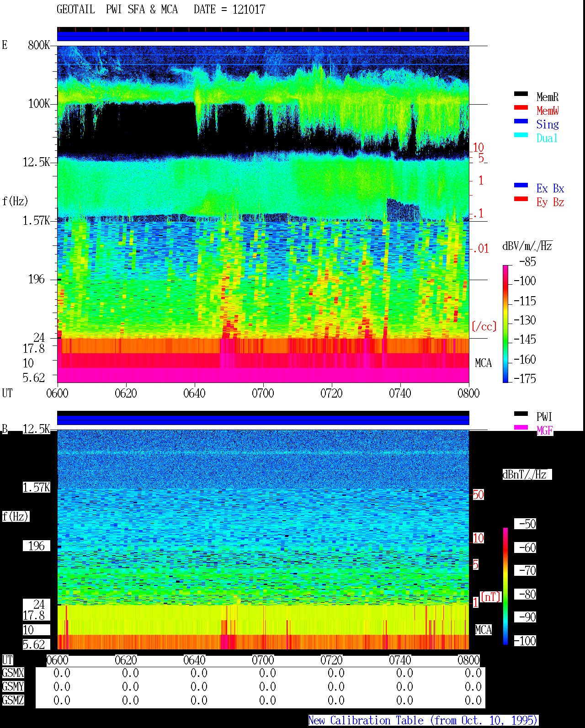The image size is (585, 728).
Task: Click the -160 color bar tick label
Action: click(x=525, y=359)
